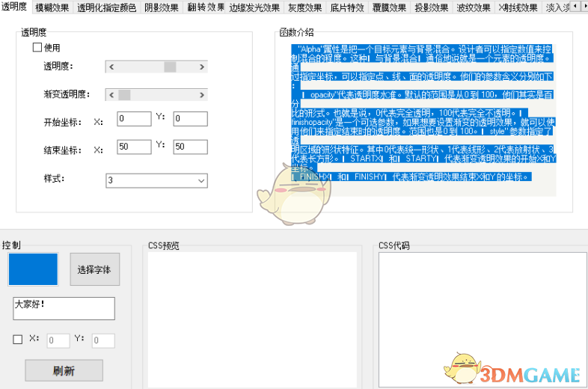Click the 大家好! text box
The height and width of the screenshot is (389, 588).
64,308
